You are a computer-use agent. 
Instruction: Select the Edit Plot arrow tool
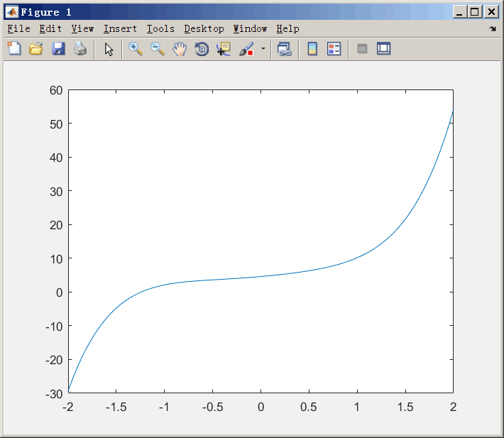109,49
